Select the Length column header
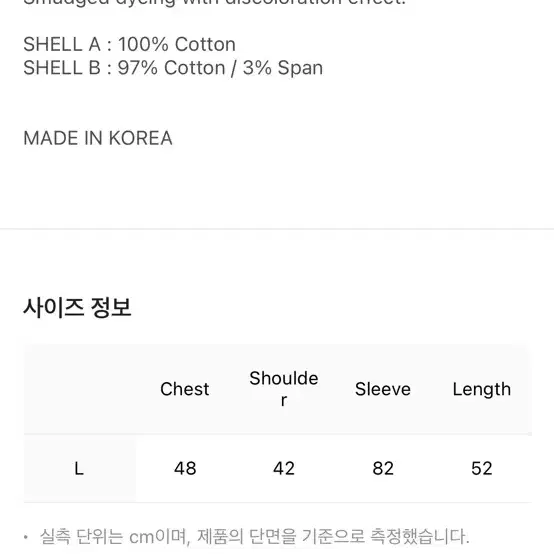The image size is (554, 554). pyautogui.click(x=482, y=389)
